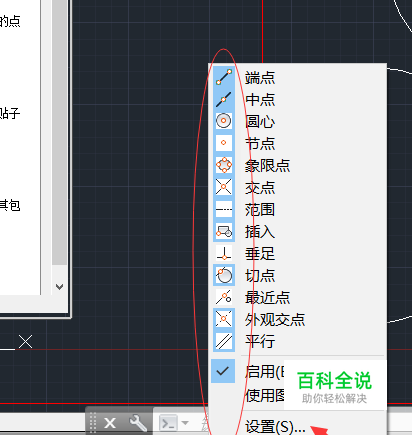Click the left panel vertical scrollbar
Screen dimensions: 412x435
tap(60, 133)
